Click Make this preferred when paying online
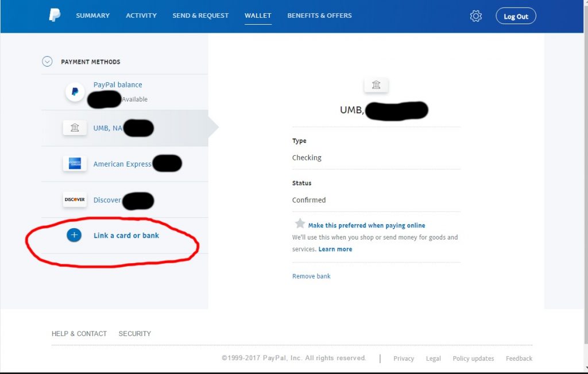The height and width of the screenshot is (374, 588). click(366, 225)
